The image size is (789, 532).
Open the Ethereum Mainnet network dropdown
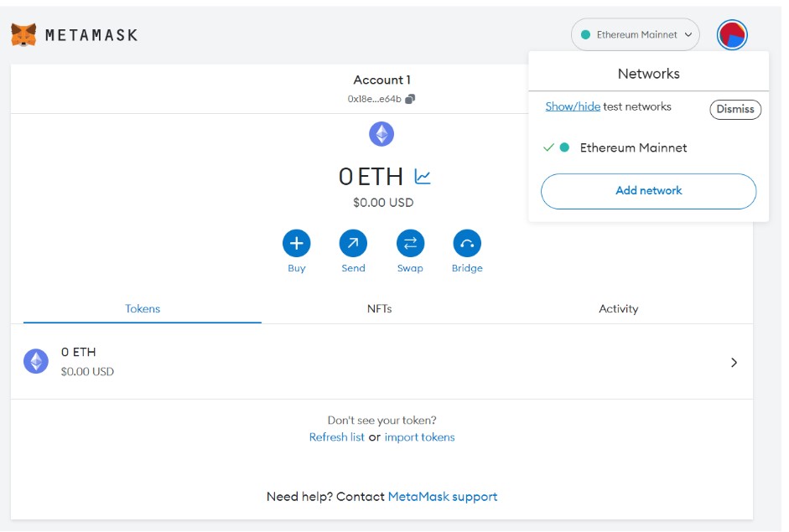click(635, 34)
